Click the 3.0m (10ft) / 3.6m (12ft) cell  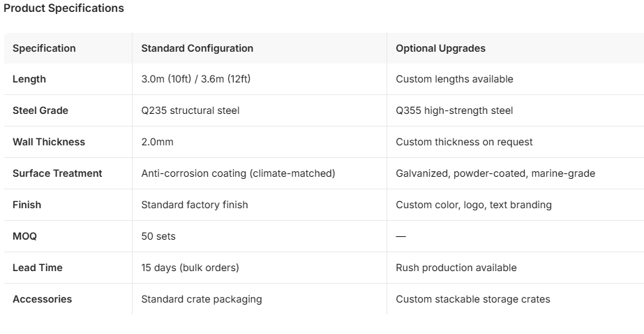pyautogui.click(x=196, y=79)
